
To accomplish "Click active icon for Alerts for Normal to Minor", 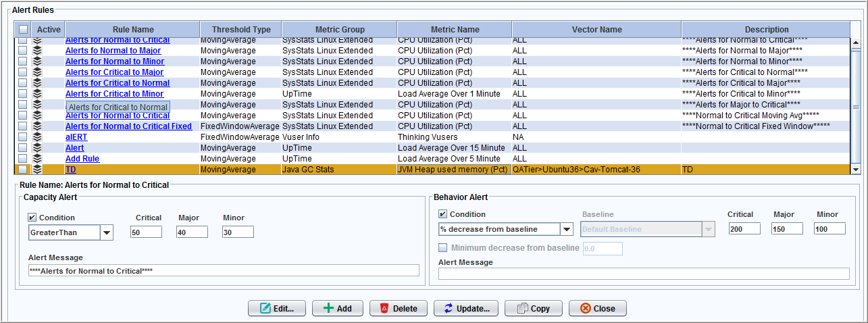I will click(x=38, y=61).
